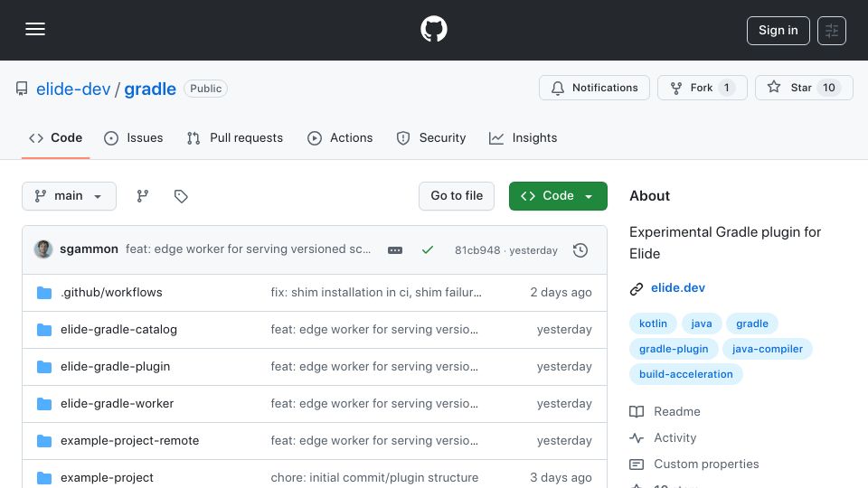868x488 pixels.
Task: Switch to the Pull requests tab
Action: [x=235, y=137]
